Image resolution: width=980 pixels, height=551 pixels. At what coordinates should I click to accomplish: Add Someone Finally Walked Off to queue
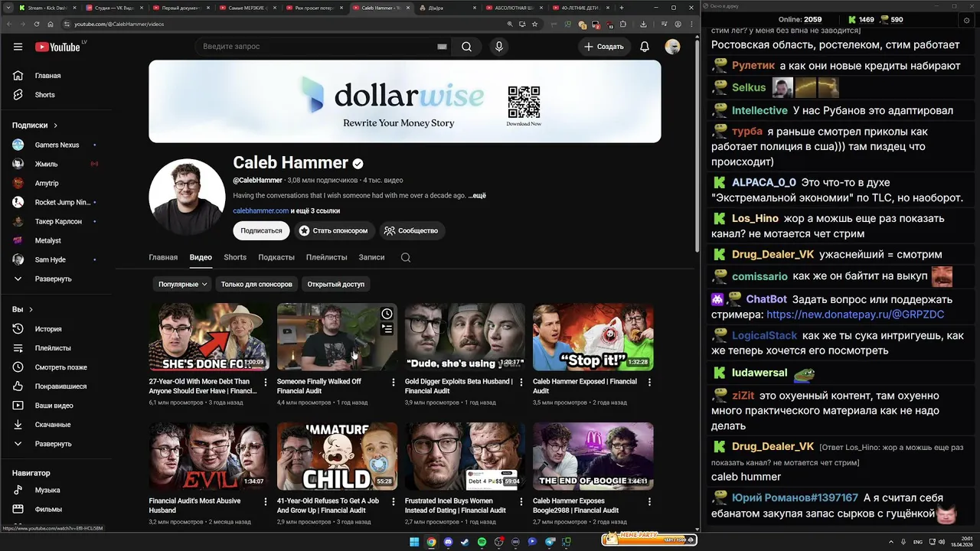(x=387, y=329)
